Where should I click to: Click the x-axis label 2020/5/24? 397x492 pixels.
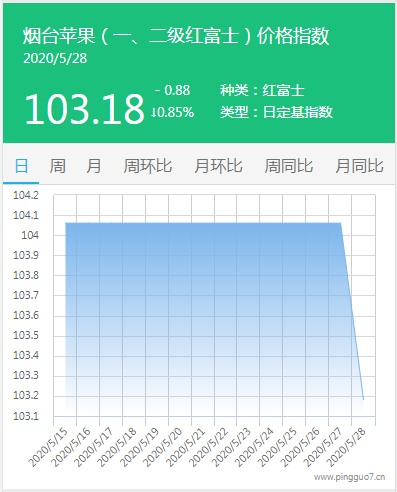(x=254, y=448)
